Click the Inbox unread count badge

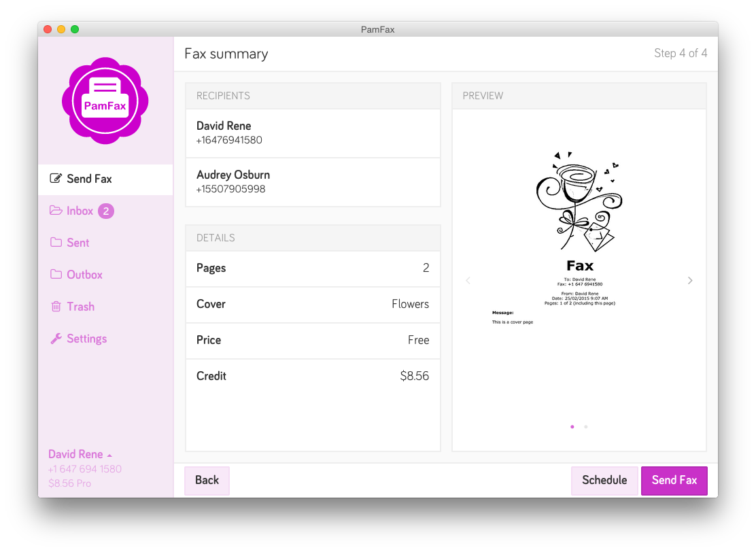(x=106, y=211)
